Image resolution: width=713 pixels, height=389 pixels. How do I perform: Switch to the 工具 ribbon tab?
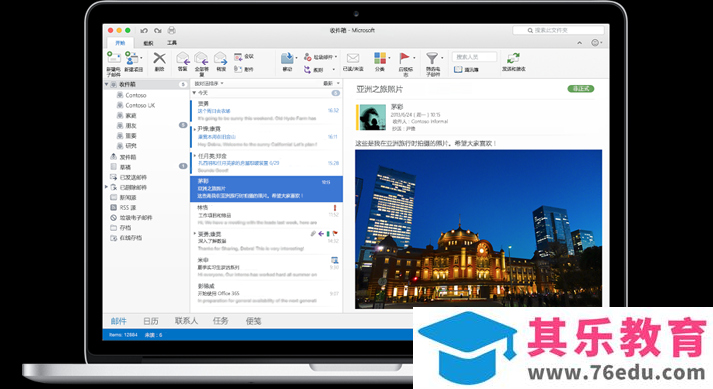point(172,43)
